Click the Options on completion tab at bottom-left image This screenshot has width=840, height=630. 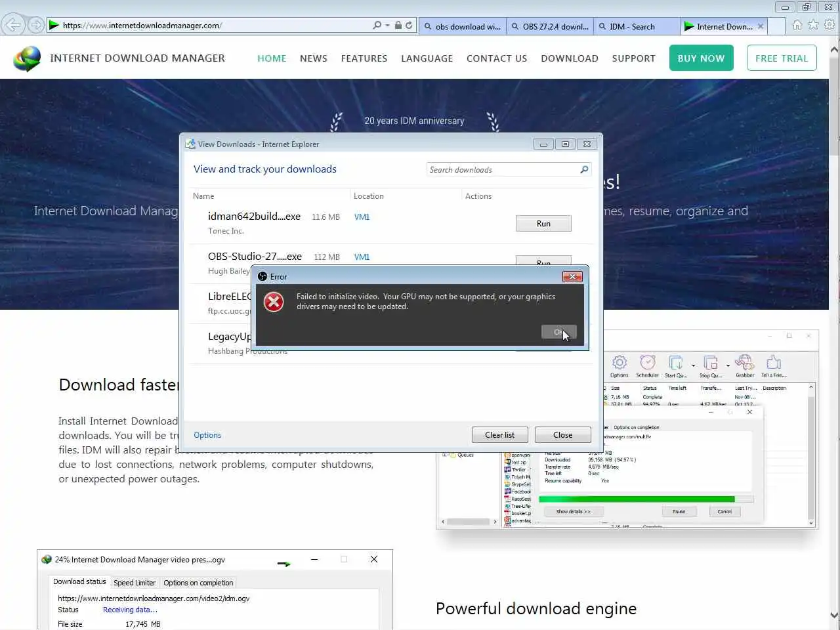coord(198,583)
